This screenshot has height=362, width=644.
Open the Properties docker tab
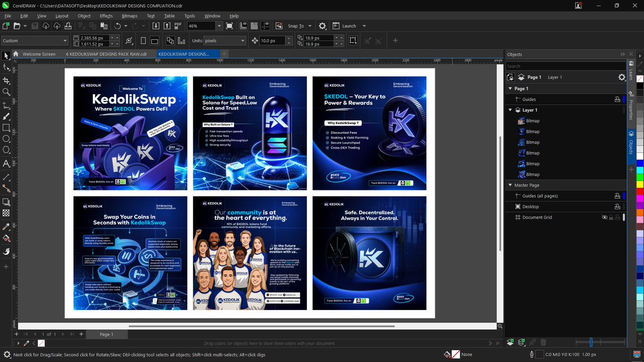point(631,105)
